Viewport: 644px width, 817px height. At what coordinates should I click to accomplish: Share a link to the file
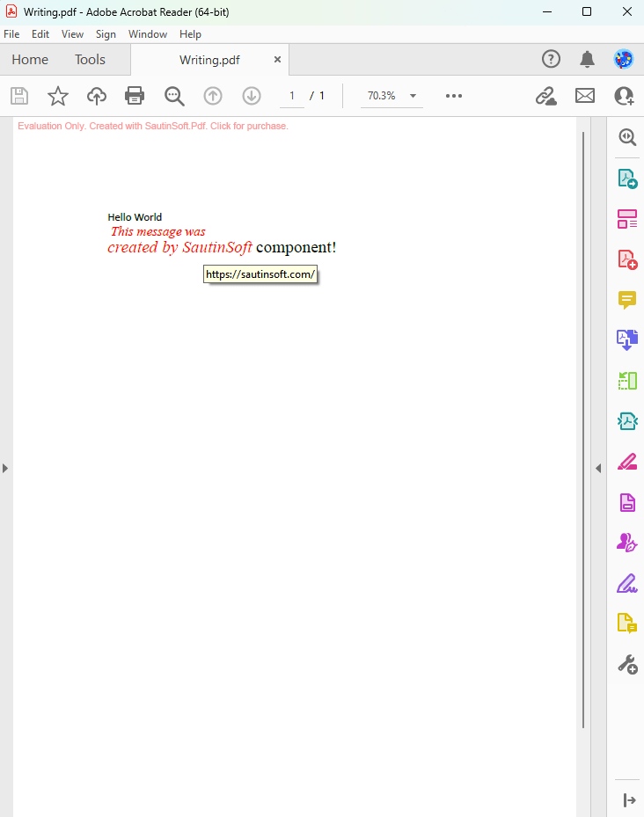click(546, 96)
